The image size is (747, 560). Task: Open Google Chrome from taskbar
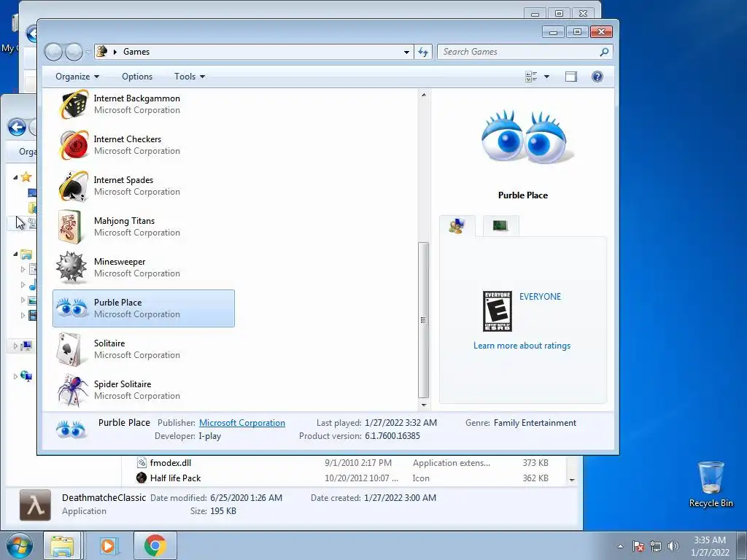(155, 545)
